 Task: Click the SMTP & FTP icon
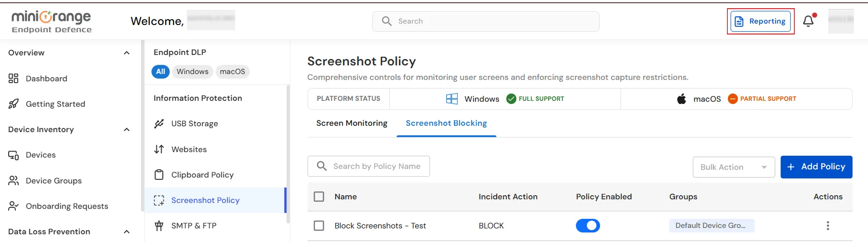[x=159, y=226]
